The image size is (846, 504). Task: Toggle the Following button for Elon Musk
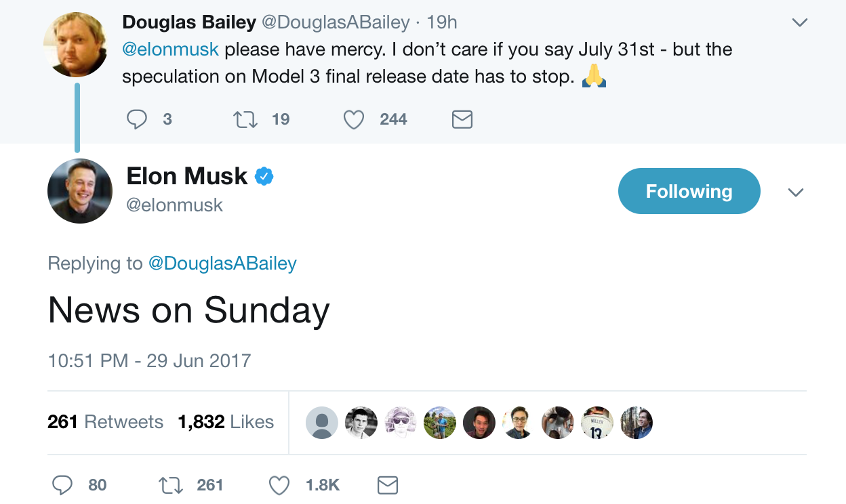coord(689,191)
